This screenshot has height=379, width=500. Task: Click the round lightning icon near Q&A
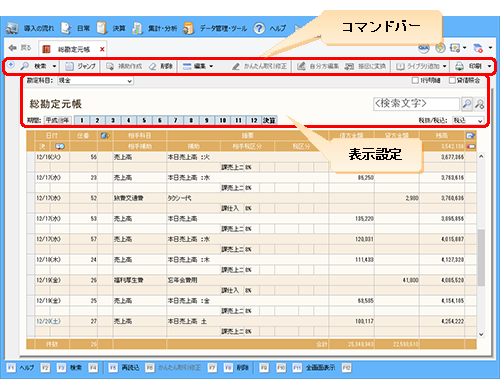coord(440,48)
